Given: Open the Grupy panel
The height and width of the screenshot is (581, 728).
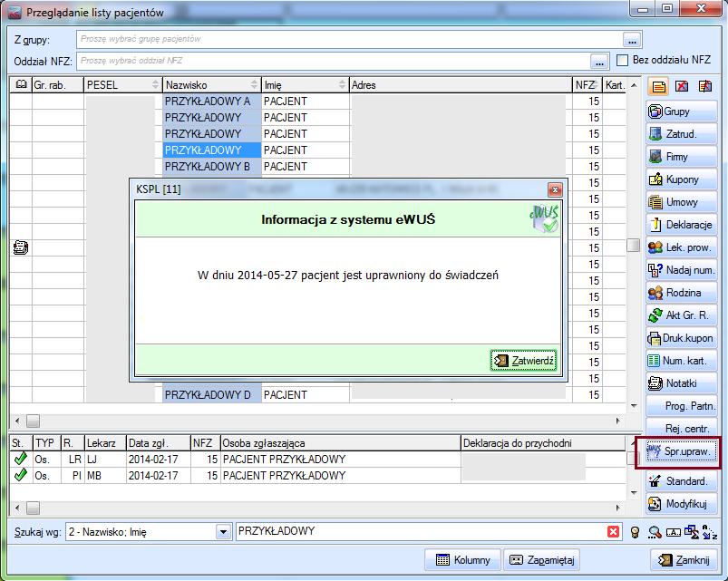Looking at the screenshot, I should pos(681,111).
